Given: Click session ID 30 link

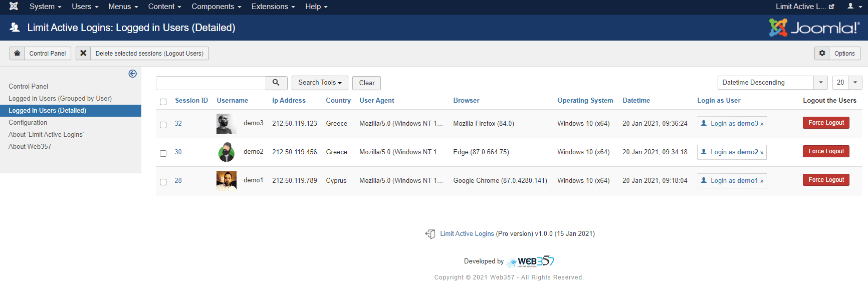Looking at the screenshot, I should pos(178,152).
